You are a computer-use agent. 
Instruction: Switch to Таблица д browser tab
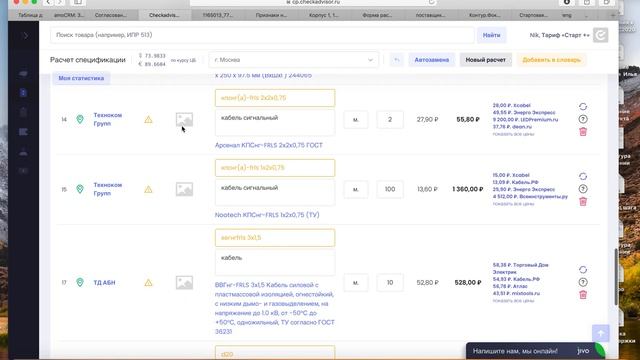[30, 15]
